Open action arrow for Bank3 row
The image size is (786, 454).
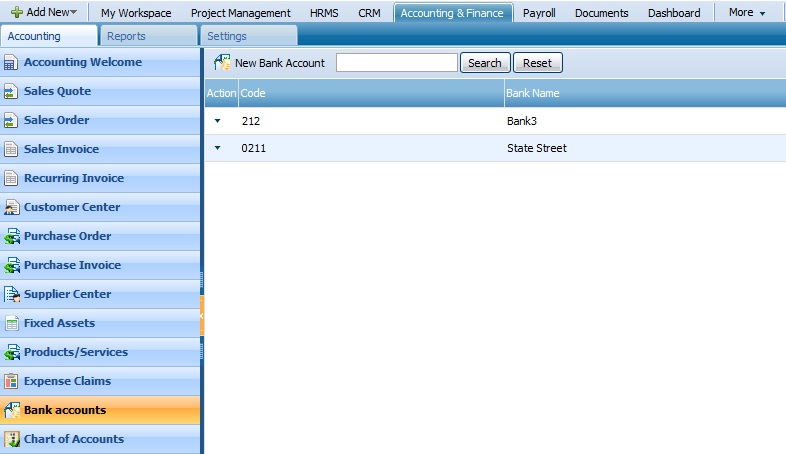[x=218, y=121]
